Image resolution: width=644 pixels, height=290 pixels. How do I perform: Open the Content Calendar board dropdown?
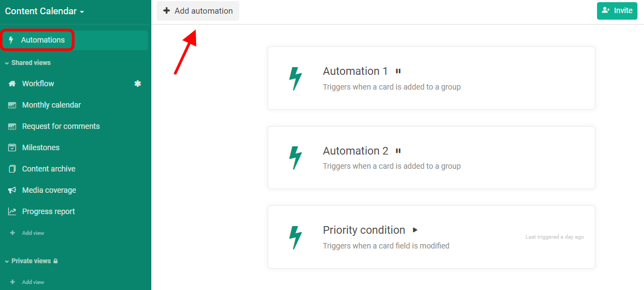44,11
